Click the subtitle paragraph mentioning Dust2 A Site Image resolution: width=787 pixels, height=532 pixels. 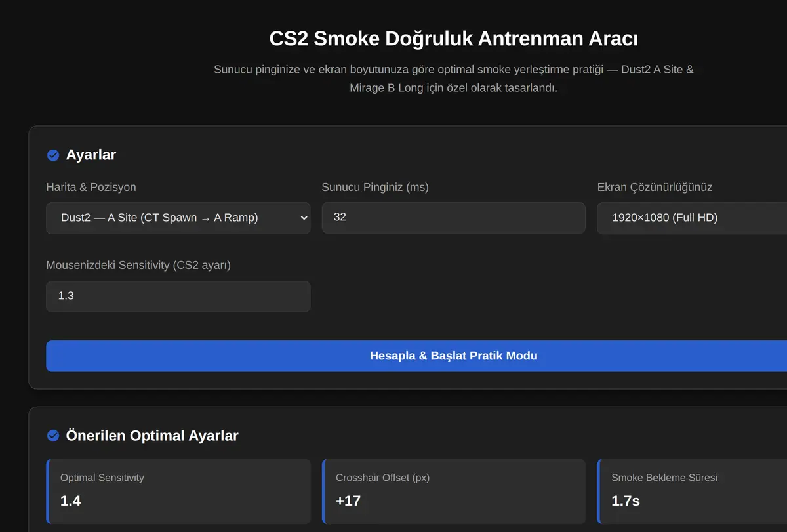click(x=453, y=78)
